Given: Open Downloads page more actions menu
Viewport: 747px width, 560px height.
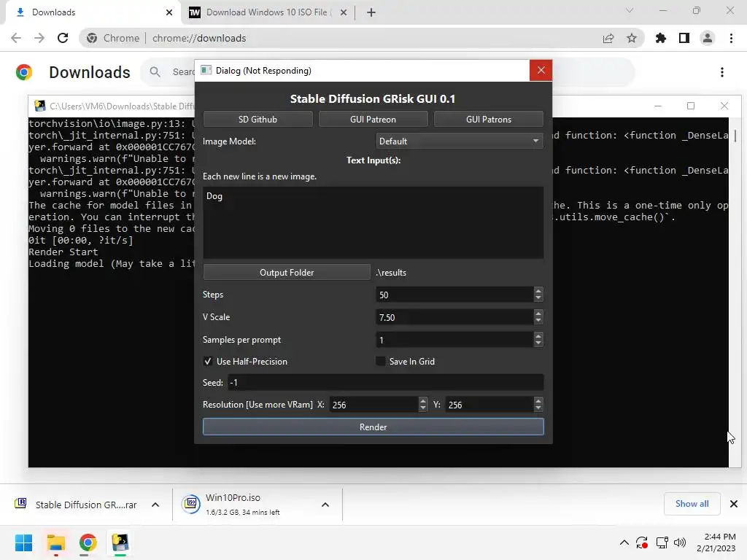Looking at the screenshot, I should click(x=722, y=72).
